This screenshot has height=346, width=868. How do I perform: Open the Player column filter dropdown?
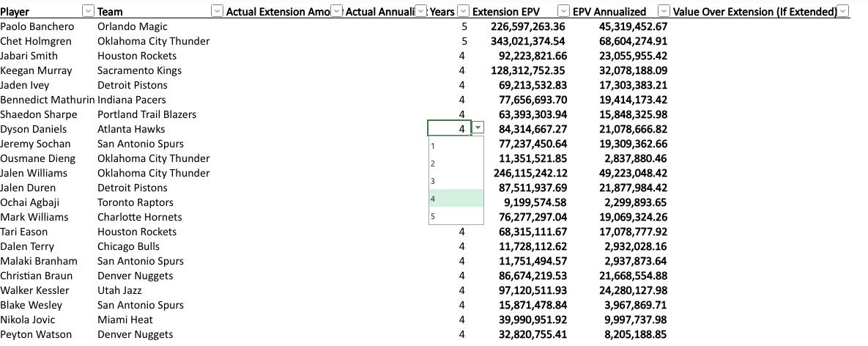click(x=87, y=11)
